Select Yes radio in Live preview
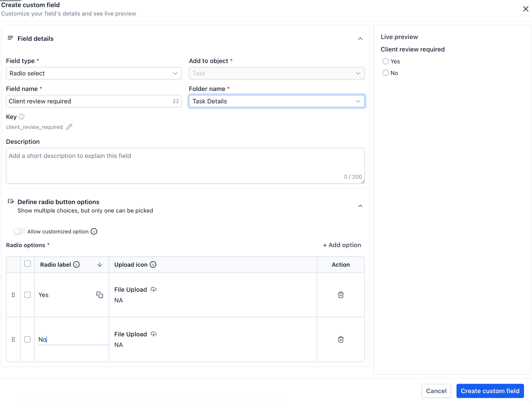Screen dimensions: 532x401 pyautogui.click(x=386, y=61)
